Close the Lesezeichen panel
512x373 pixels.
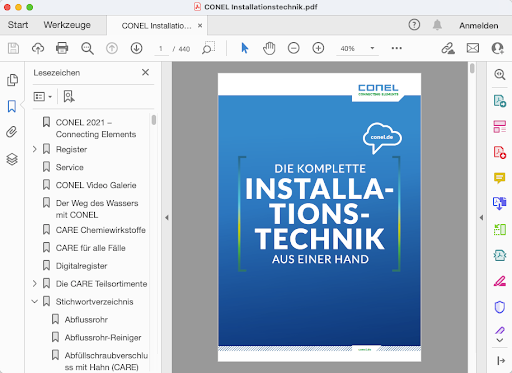point(145,72)
